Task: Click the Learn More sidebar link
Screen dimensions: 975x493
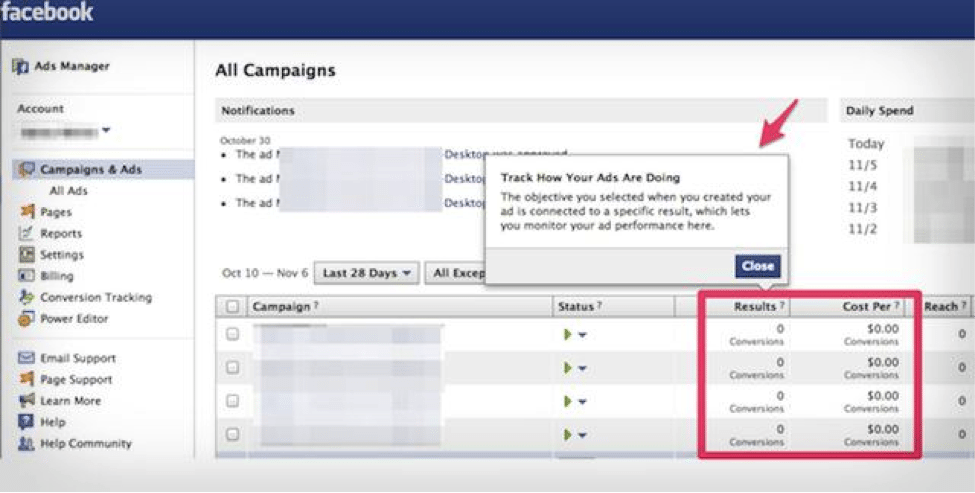Action: point(70,400)
